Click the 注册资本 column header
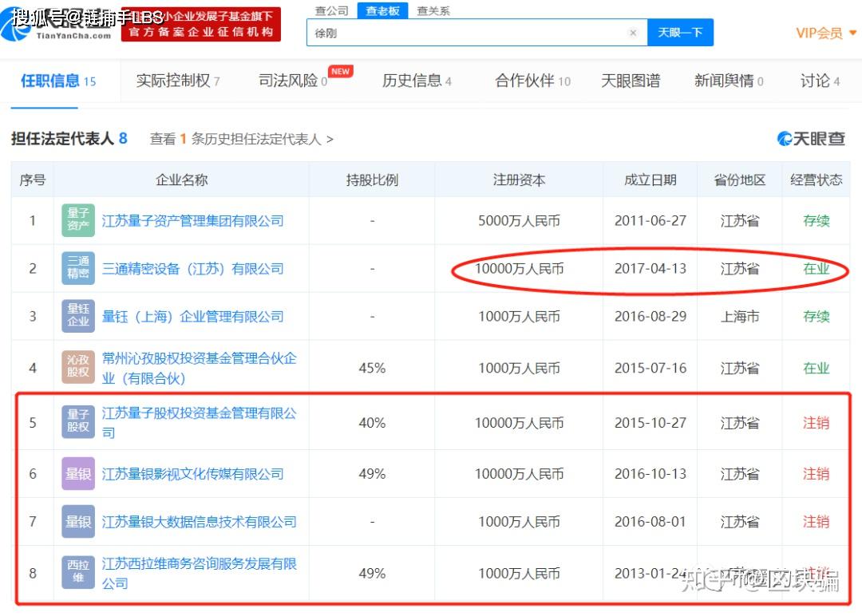This screenshot has width=862, height=616. 519,180
